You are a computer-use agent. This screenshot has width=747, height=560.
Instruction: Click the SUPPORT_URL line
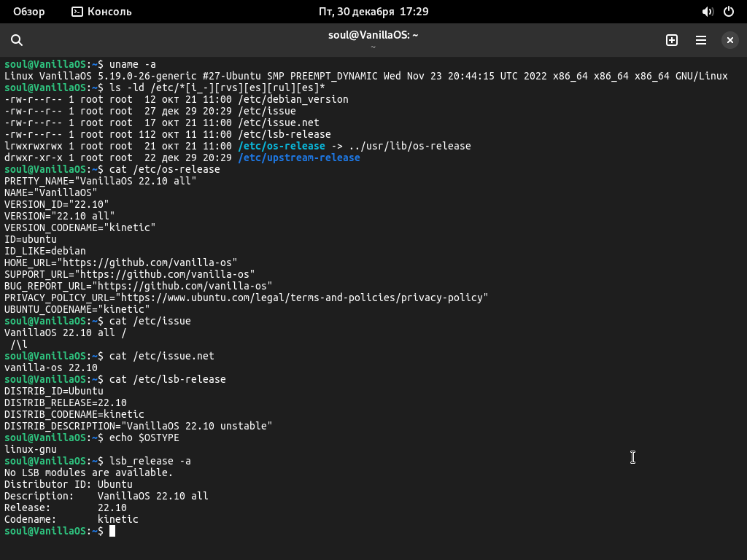pos(130,274)
